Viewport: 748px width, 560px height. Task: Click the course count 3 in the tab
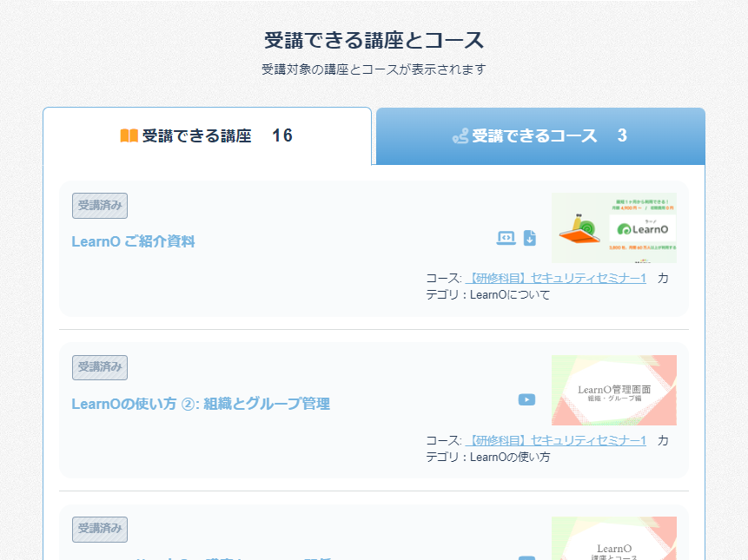click(622, 135)
